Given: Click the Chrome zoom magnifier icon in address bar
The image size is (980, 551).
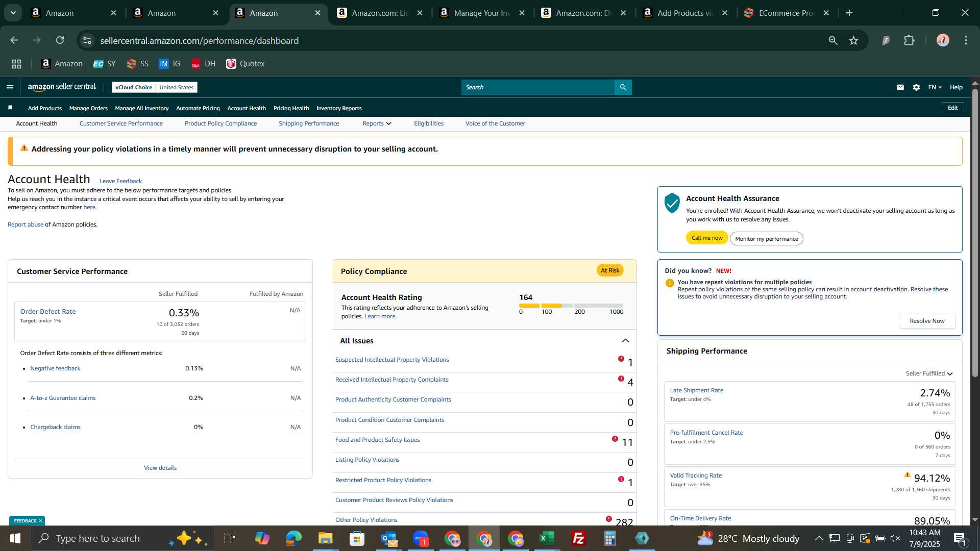Looking at the screenshot, I should [833, 40].
